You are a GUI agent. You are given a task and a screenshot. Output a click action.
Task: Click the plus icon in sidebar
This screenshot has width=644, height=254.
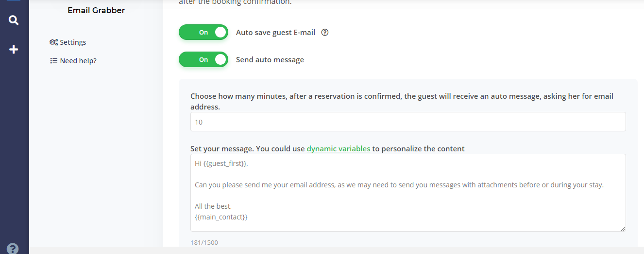pos(14,49)
